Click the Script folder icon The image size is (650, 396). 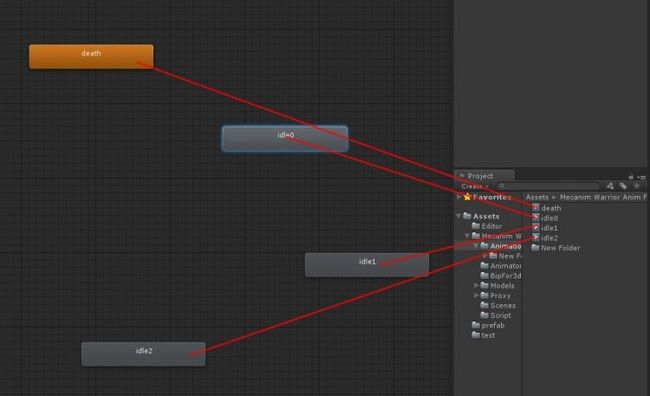(x=484, y=315)
